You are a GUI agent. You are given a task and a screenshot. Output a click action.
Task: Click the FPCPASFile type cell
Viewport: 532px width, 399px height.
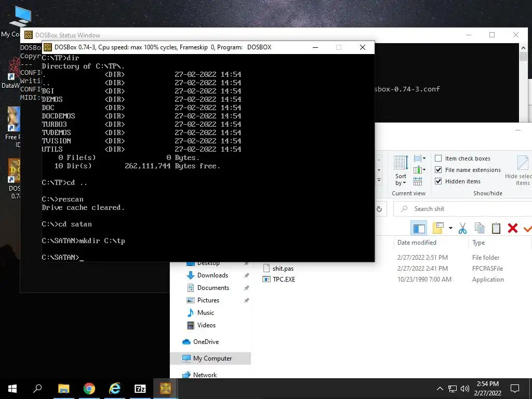(487, 269)
